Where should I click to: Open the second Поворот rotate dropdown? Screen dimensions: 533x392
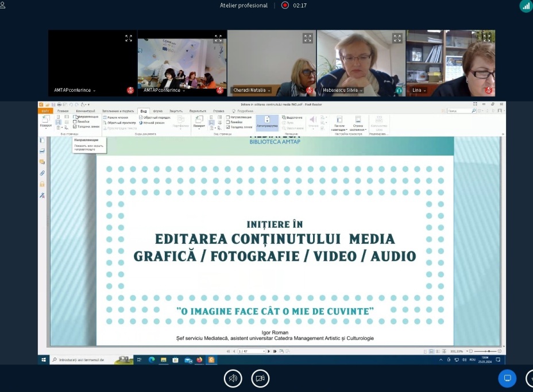pyautogui.click(x=199, y=122)
